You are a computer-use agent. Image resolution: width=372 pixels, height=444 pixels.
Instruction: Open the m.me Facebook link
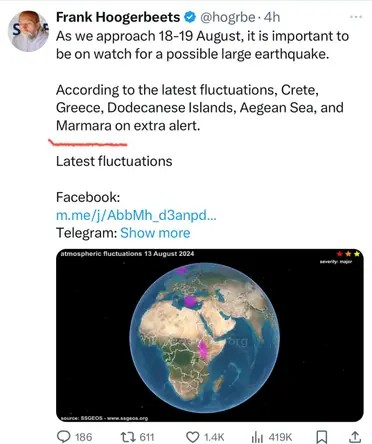pyautogui.click(x=136, y=215)
